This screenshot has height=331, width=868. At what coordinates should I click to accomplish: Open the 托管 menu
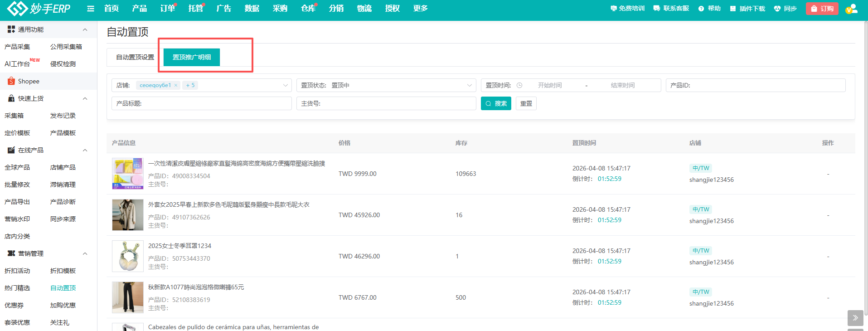(x=196, y=8)
